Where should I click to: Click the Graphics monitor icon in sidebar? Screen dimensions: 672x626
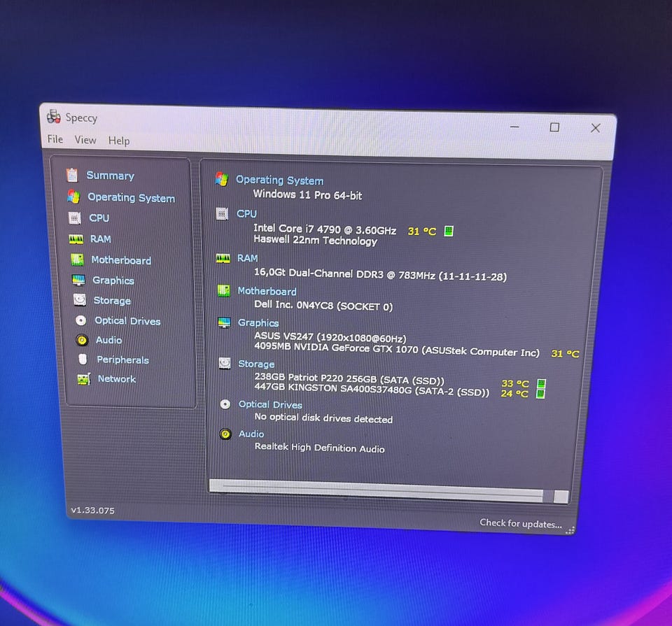tap(78, 280)
